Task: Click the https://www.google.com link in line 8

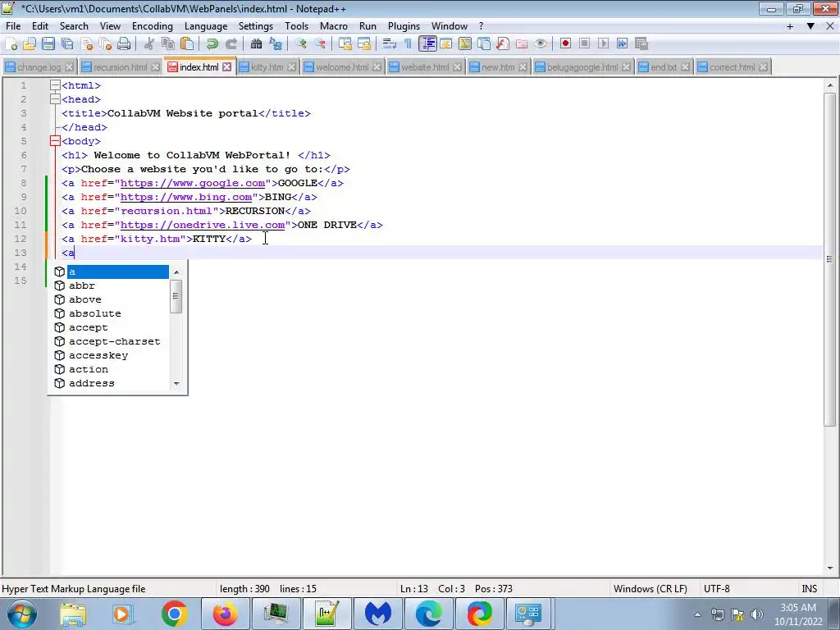Action: point(192,183)
